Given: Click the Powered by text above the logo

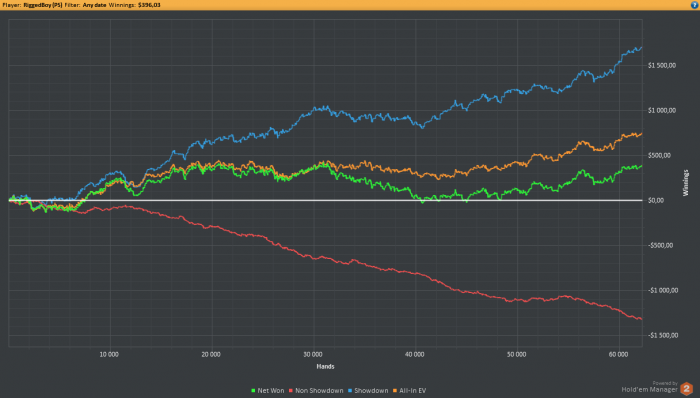Looking at the screenshot, I should pyautogui.click(x=665, y=383).
